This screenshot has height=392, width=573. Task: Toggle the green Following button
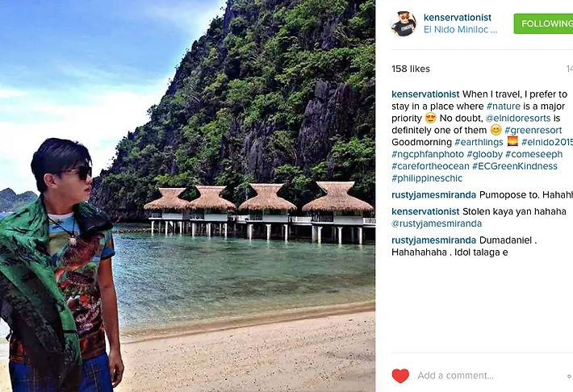pos(543,23)
